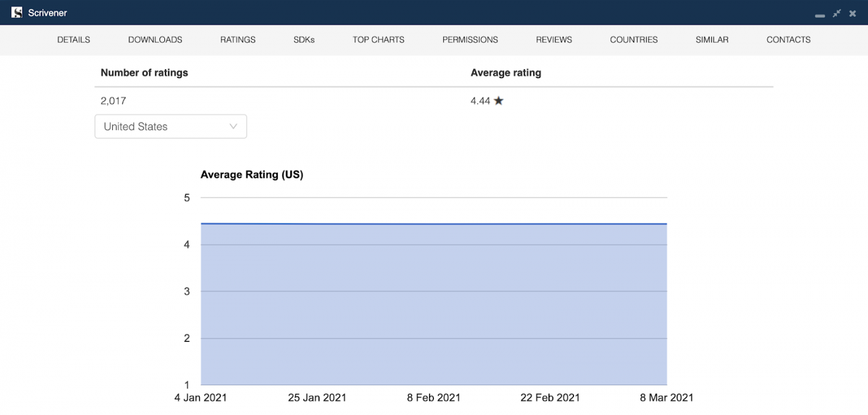
Task: Click the star icon beside 4.44
Action: coord(498,100)
